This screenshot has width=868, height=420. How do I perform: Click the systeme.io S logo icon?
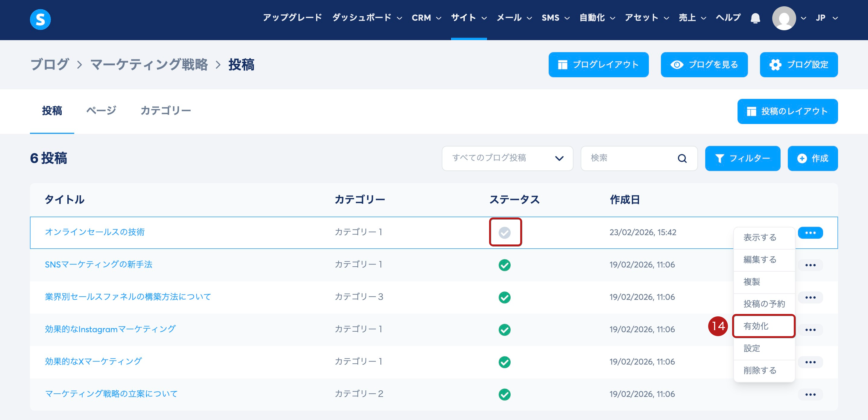(40, 19)
